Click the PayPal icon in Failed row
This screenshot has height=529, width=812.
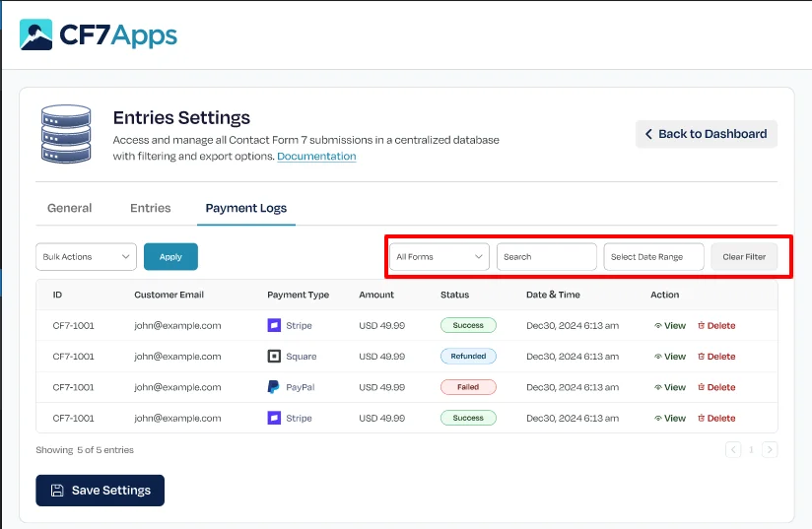(x=273, y=387)
